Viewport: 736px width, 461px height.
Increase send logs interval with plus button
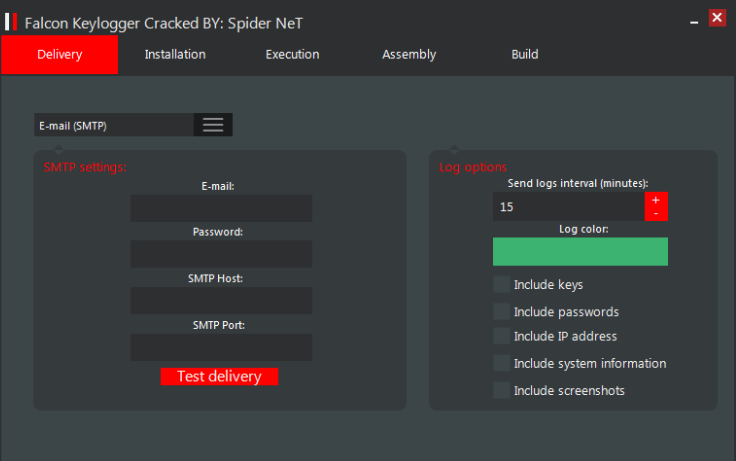pyautogui.click(x=656, y=200)
